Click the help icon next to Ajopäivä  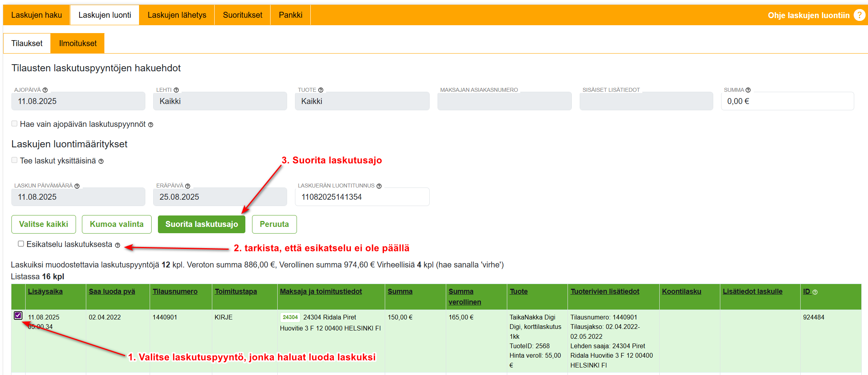click(x=45, y=90)
